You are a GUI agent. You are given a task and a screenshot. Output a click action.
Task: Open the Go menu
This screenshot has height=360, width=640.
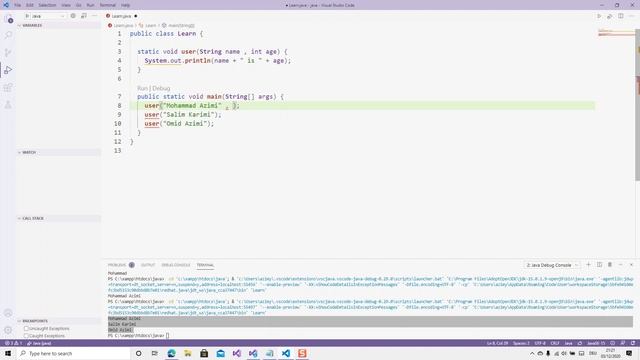[x=79, y=5]
